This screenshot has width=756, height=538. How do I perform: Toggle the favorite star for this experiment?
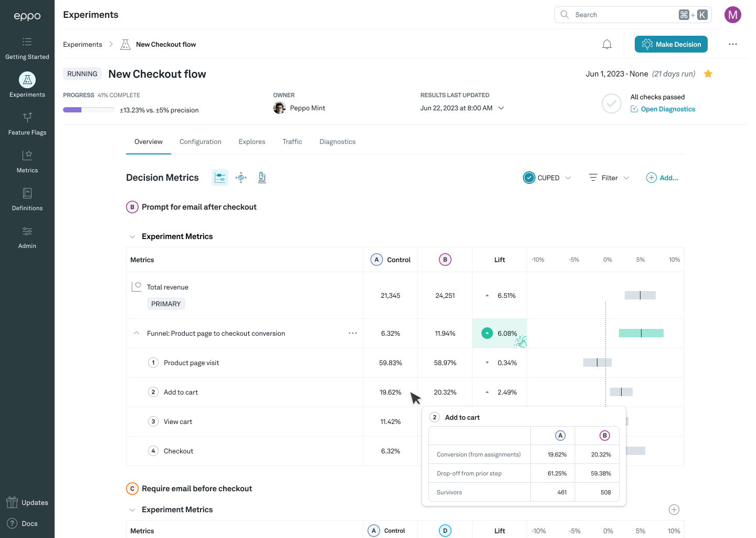coord(708,74)
